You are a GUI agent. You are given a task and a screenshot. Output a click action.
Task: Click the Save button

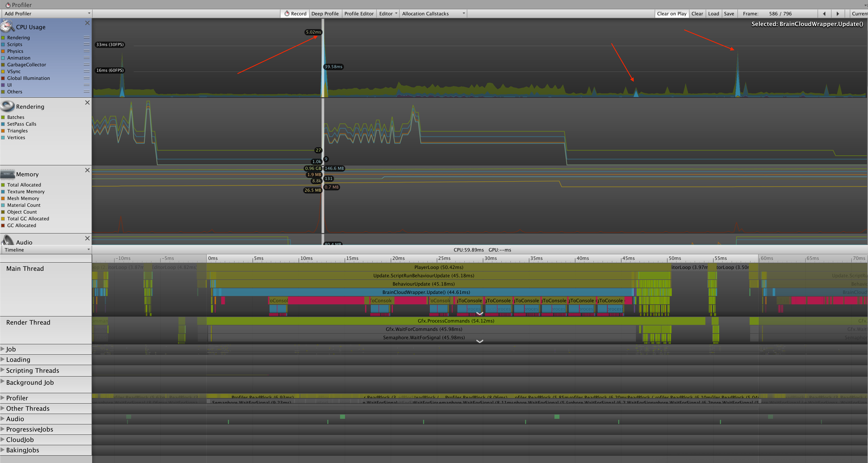pyautogui.click(x=729, y=14)
